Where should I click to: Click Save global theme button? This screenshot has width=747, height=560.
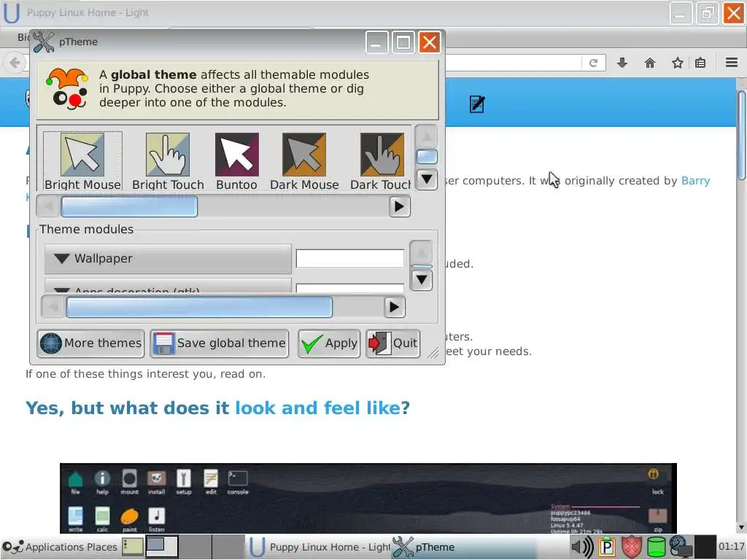point(220,343)
